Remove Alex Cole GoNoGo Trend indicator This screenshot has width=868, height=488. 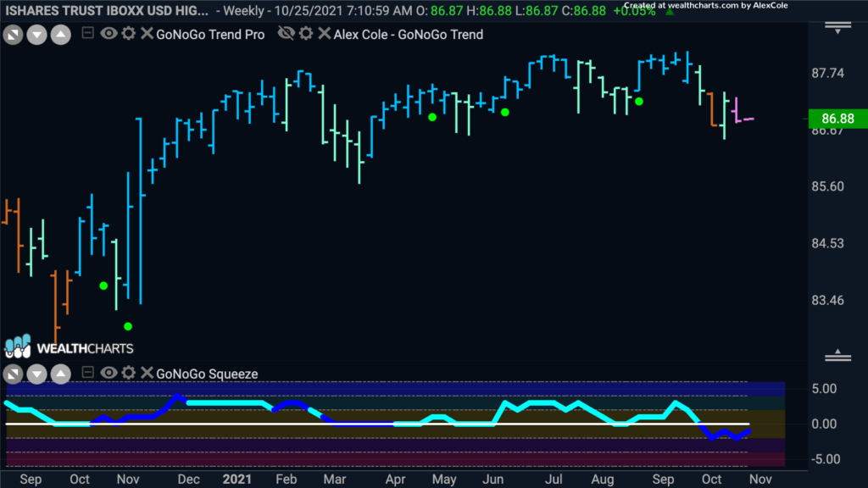[325, 34]
